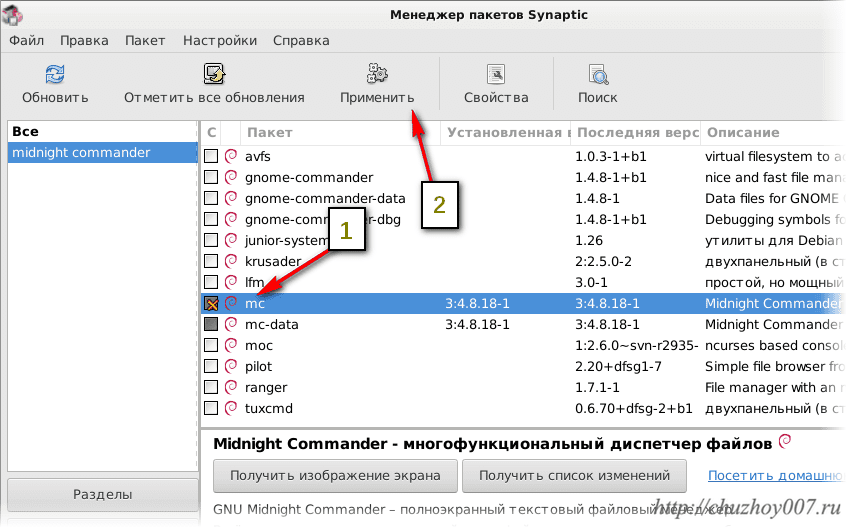Open the Настройки menu
Image resolution: width=847 pixels, height=528 pixels.
point(220,41)
